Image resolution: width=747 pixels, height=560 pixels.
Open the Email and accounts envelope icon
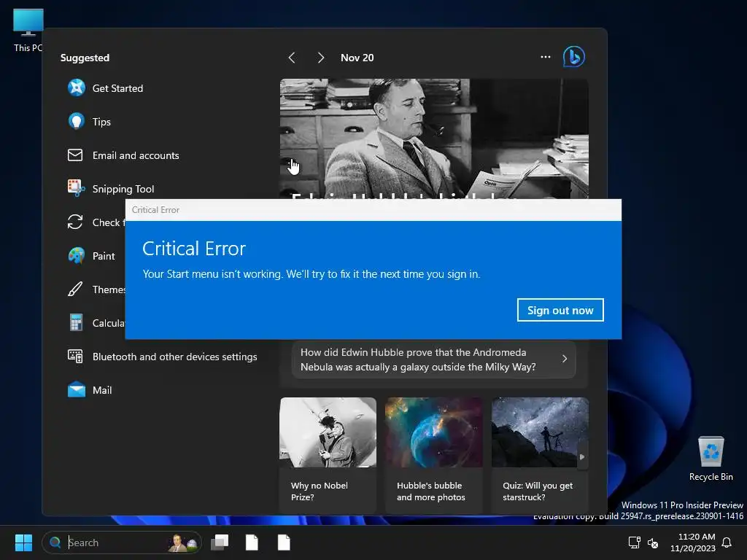[x=75, y=155]
